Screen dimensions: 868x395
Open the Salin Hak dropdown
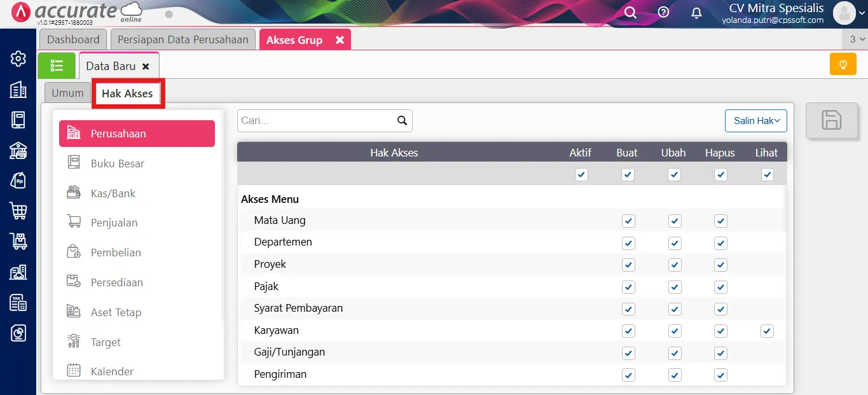pos(755,120)
